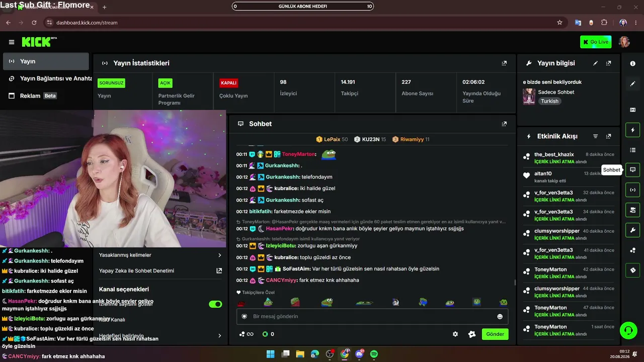The image size is (644, 362).
Task: Toggle the tag icon in right sidebar
Action: [633, 270]
